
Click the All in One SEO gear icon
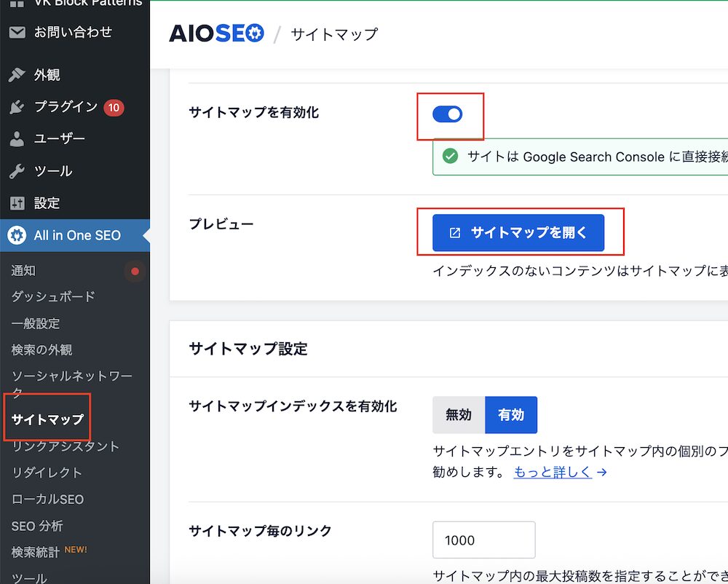pos(17,235)
